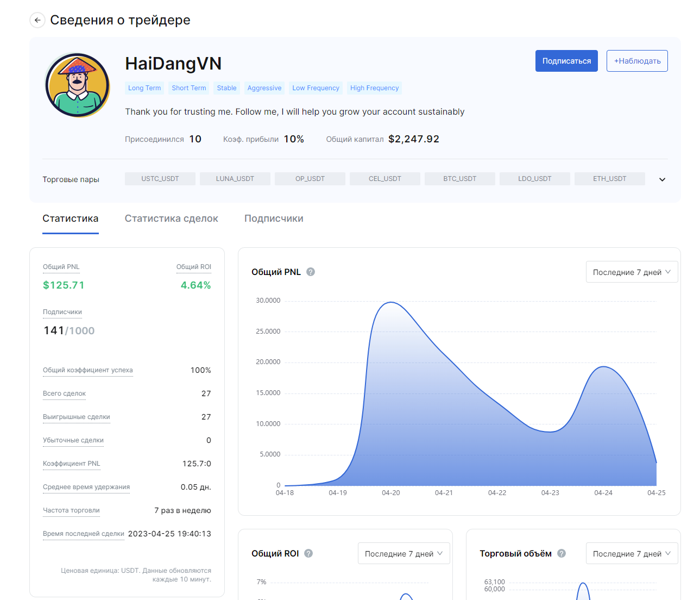Open the HaiDangVN trader avatar
Viewport: 700px width, 600px height.
point(78,85)
